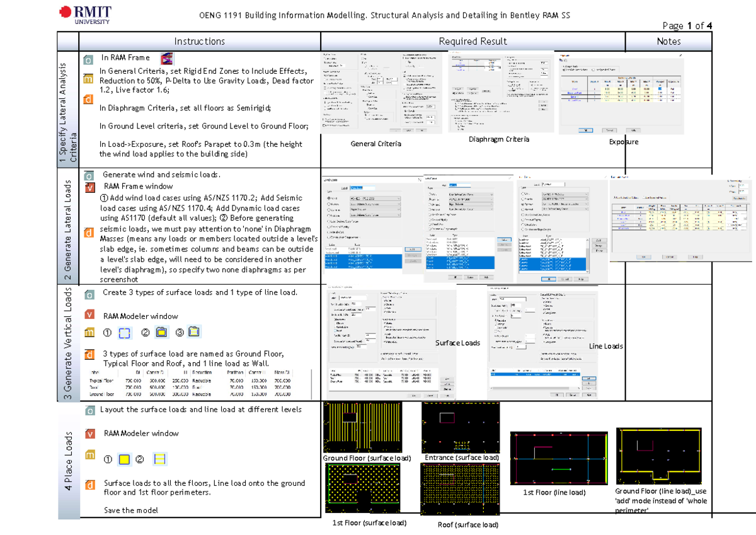Viewport: 756px width, 535px height.
Task: Open the seismic code dropdown in the load case dialog
Action: click(471, 199)
